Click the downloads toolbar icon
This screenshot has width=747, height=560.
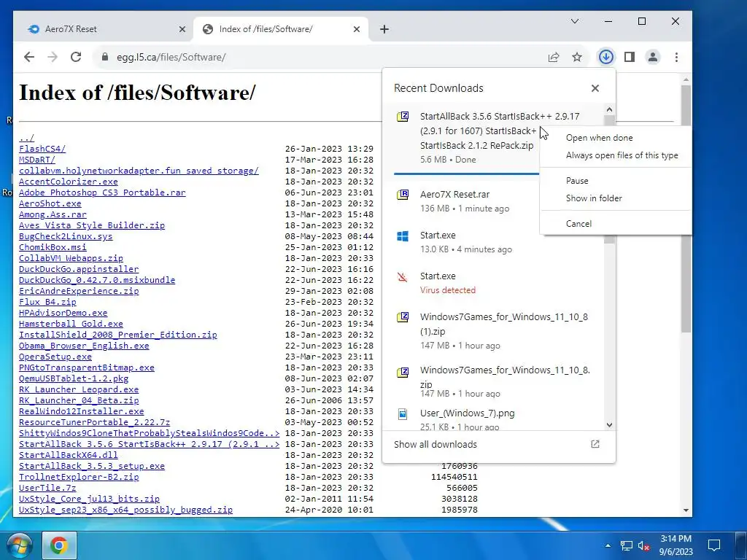(606, 57)
